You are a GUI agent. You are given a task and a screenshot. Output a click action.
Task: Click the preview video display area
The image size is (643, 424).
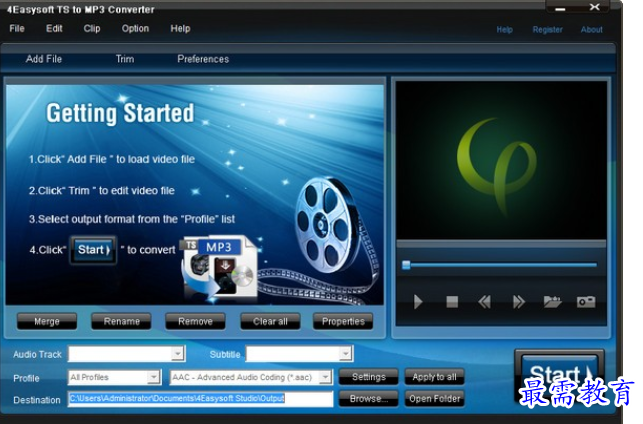(501, 160)
